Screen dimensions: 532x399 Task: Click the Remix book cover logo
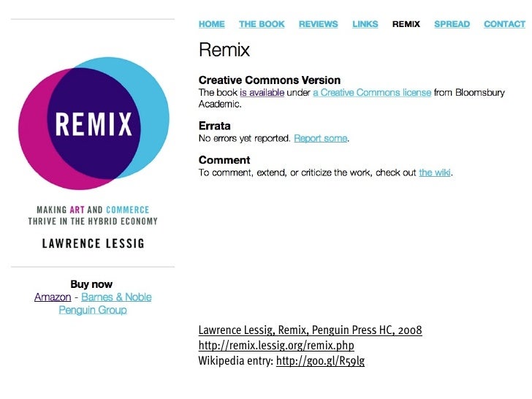(94, 123)
